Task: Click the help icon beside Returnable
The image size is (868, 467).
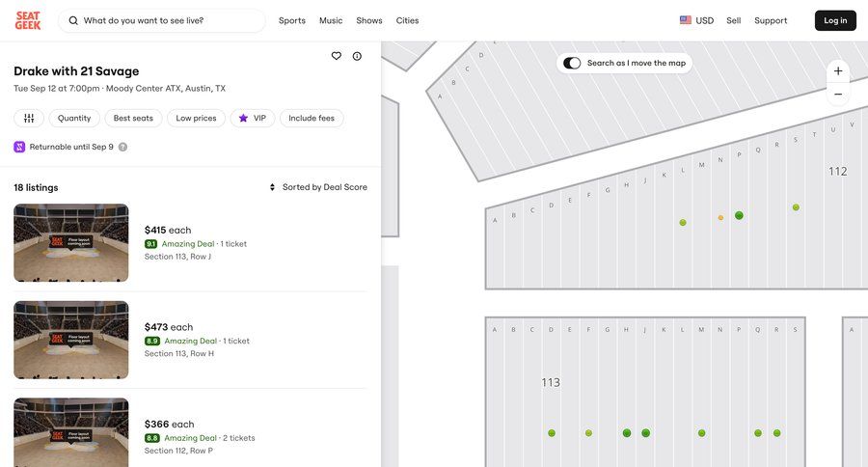Action: click(122, 147)
